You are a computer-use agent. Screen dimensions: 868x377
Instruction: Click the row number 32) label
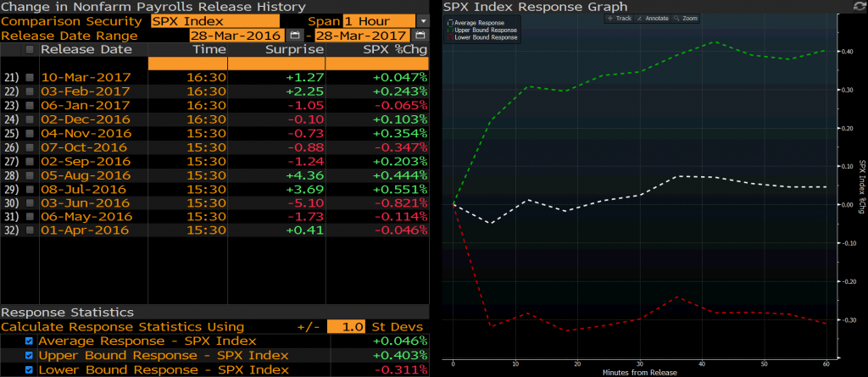[x=12, y=230]
